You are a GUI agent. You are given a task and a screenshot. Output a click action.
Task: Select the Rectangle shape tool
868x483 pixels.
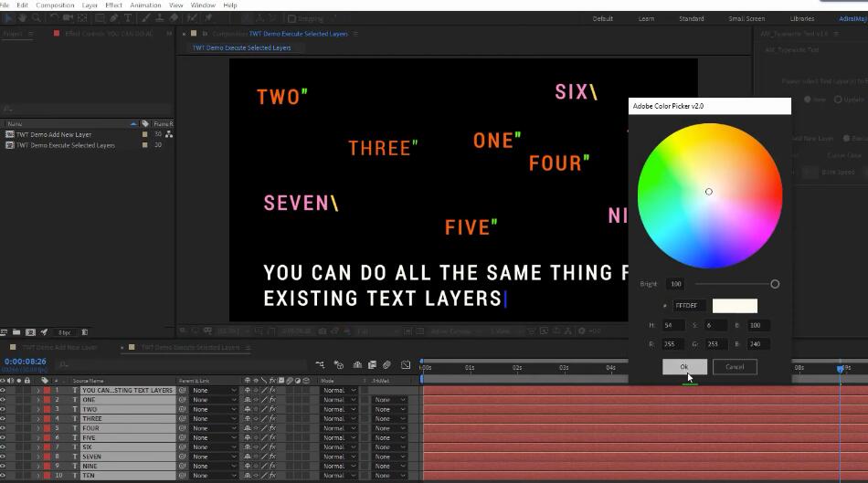pos(101,18)
